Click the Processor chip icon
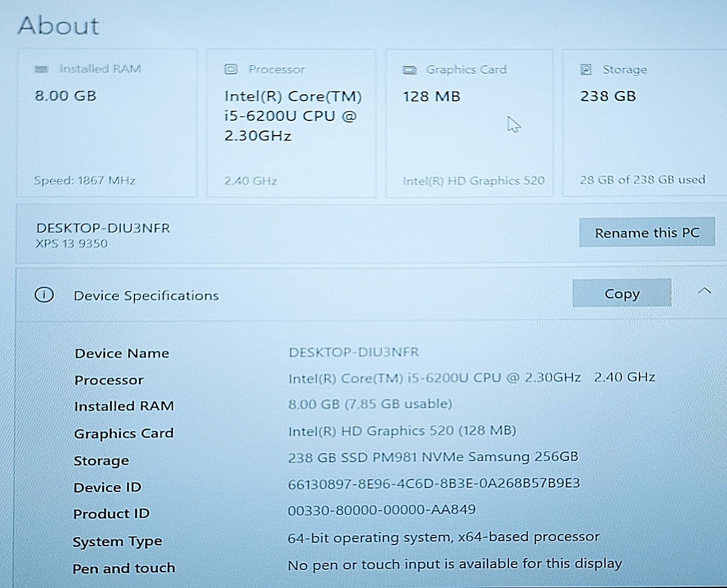The width and height of the screenshot is (727, 588). click(x=230, y=68)
